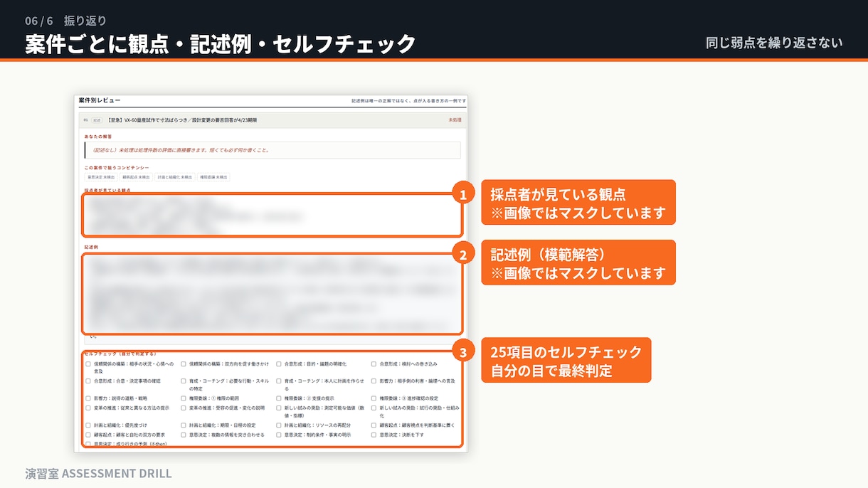Click the 案件別レビュー heading
The image size is (868, 488).
tap(100, 101)
